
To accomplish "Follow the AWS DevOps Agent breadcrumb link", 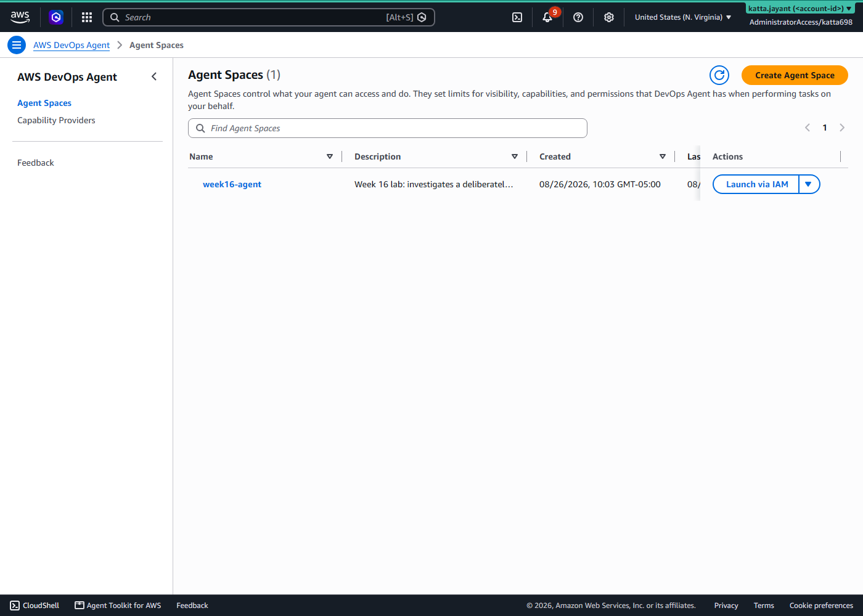I will [72, 45].
